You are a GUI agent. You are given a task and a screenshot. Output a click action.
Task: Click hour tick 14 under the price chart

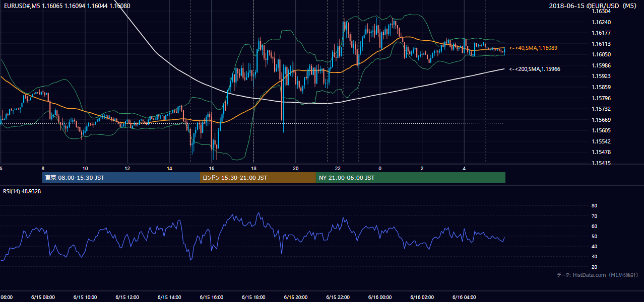tap(169, 169)
